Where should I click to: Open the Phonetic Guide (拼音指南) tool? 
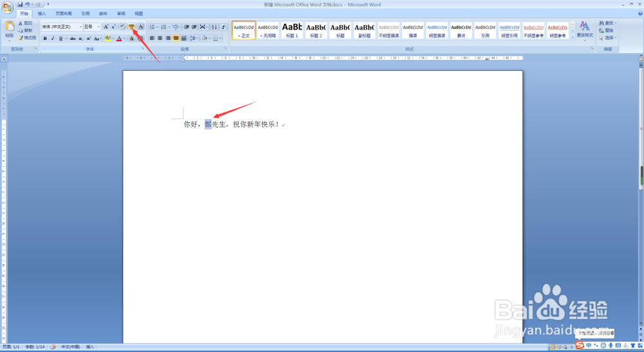pos(131,26)
